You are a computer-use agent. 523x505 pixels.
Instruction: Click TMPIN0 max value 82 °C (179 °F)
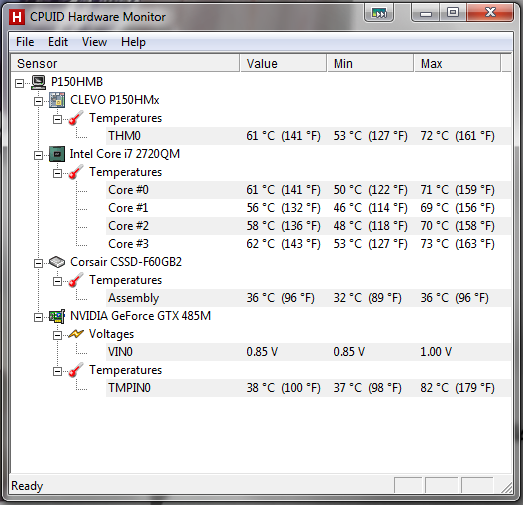[x=457, y=388]
